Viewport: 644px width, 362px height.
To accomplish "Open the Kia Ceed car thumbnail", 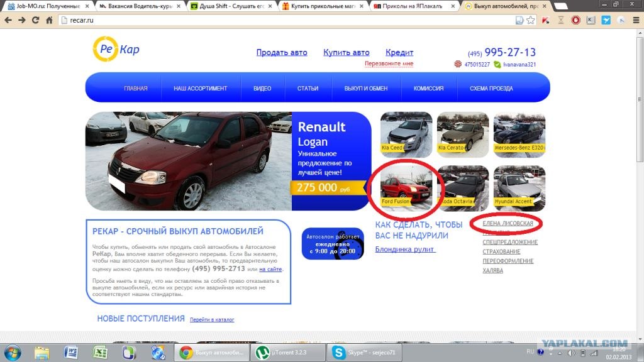I will (406, 134).
